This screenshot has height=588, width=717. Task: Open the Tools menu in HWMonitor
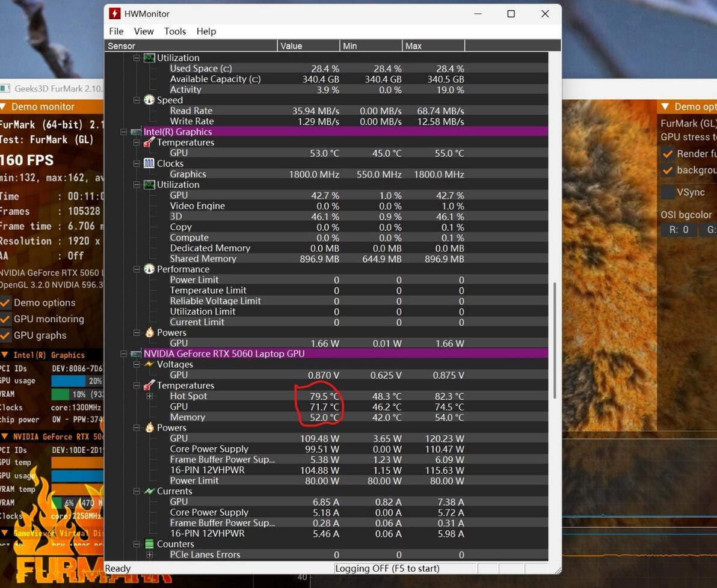point(175,31)
